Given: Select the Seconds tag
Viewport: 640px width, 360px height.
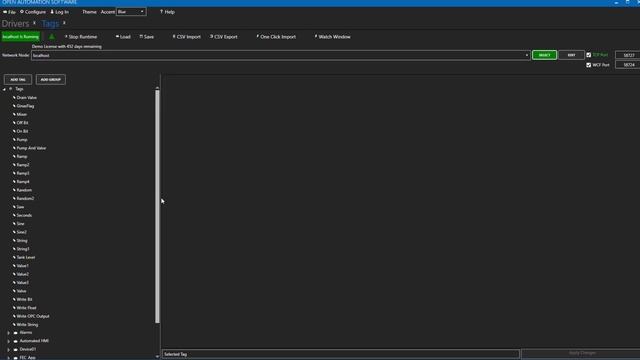Looking at the screenshot, I should point(24,216).
